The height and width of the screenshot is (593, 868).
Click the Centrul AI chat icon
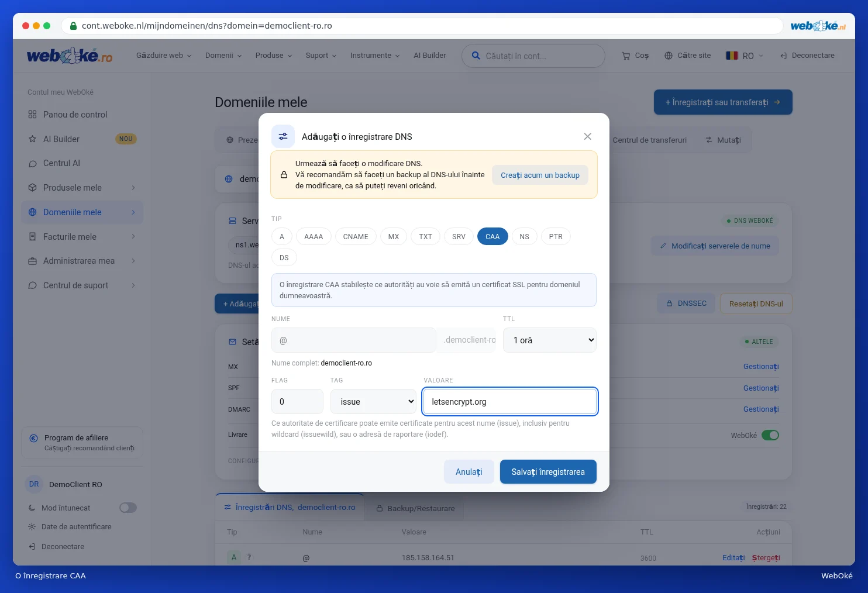tap(32, 164)
